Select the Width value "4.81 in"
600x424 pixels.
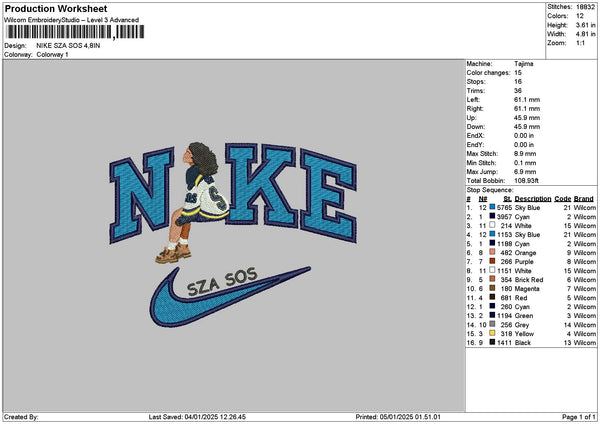coord(585,34)
